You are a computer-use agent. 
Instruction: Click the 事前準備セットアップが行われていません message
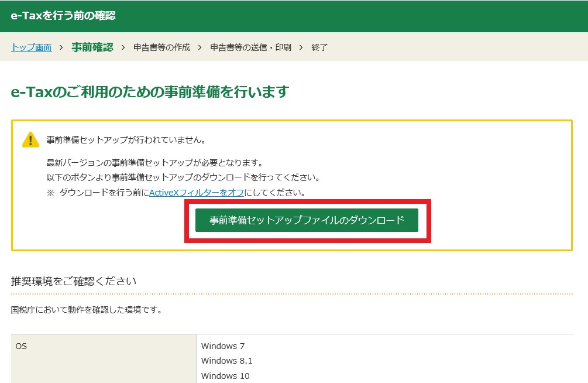[x=126, y=140]
